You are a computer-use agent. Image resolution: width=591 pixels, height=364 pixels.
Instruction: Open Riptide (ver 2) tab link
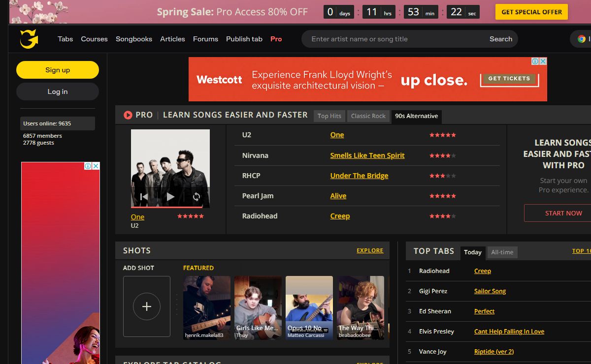[x=494, y=352]
